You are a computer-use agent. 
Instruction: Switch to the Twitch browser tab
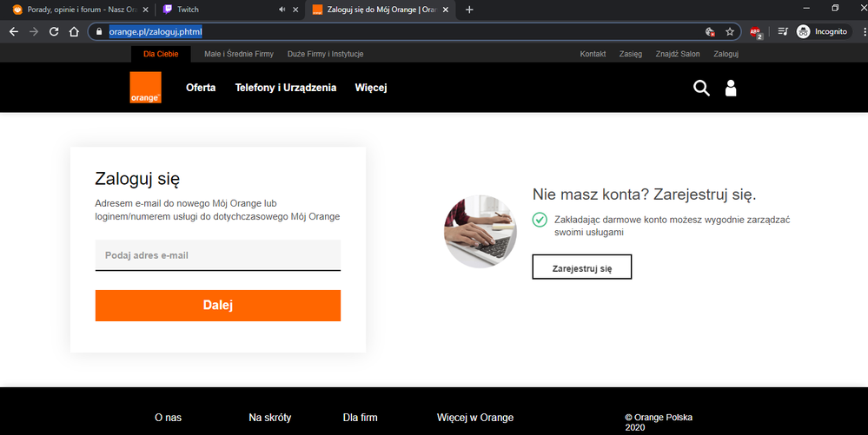[x=217, y=10]
